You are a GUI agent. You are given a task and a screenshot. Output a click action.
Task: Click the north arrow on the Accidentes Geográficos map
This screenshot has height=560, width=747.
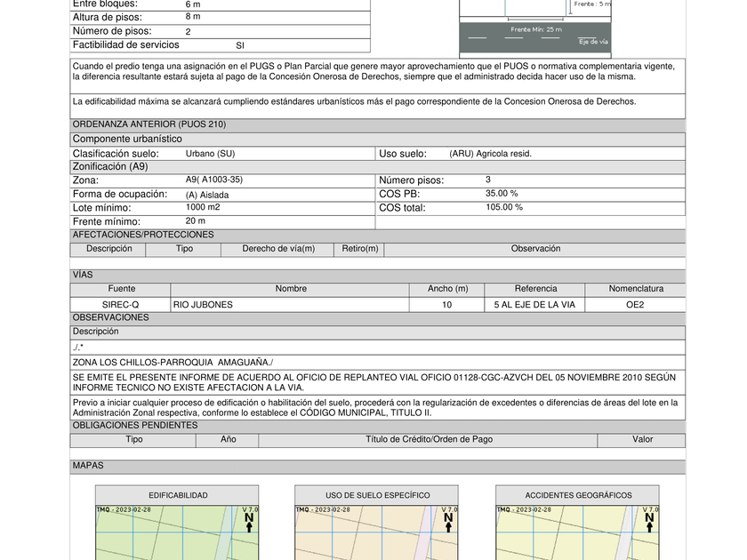[649, 522]
